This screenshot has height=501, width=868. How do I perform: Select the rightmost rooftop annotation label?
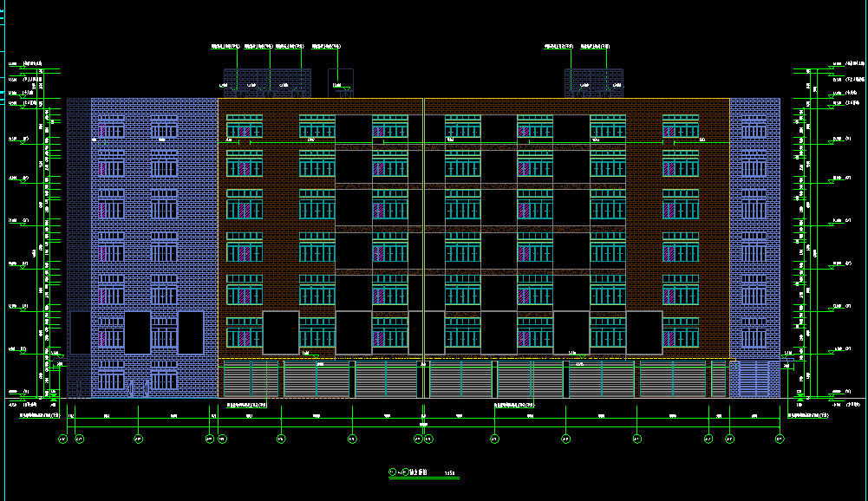point(594,45)
